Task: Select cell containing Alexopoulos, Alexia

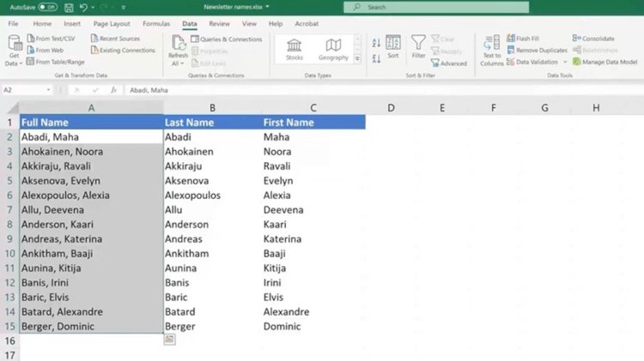Action: point(91,196)
